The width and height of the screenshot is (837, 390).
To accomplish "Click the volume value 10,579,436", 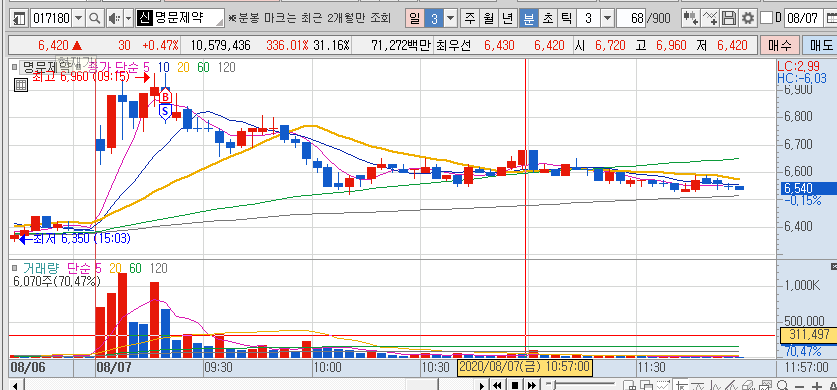I will [220, 46].
